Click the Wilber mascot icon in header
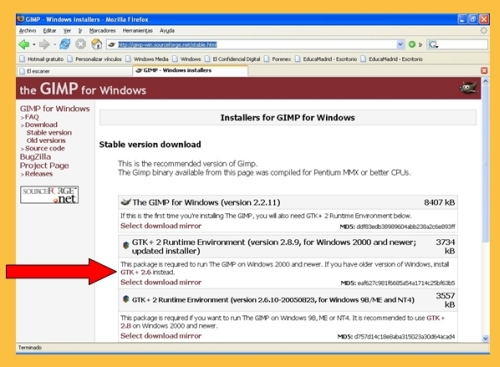Viewport: 500px width, 367px height. click(468, 88)
